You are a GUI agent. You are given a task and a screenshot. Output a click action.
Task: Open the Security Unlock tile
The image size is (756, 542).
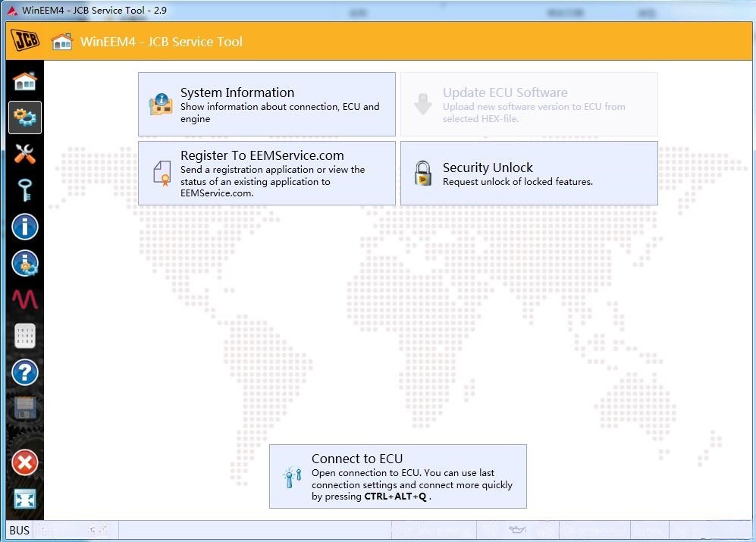point(529,173)
